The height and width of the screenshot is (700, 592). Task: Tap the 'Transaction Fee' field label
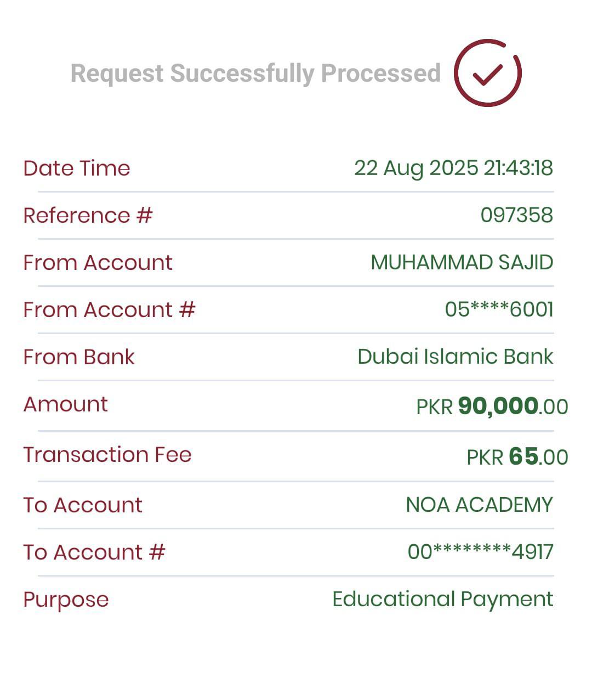(x=107, y=454)
